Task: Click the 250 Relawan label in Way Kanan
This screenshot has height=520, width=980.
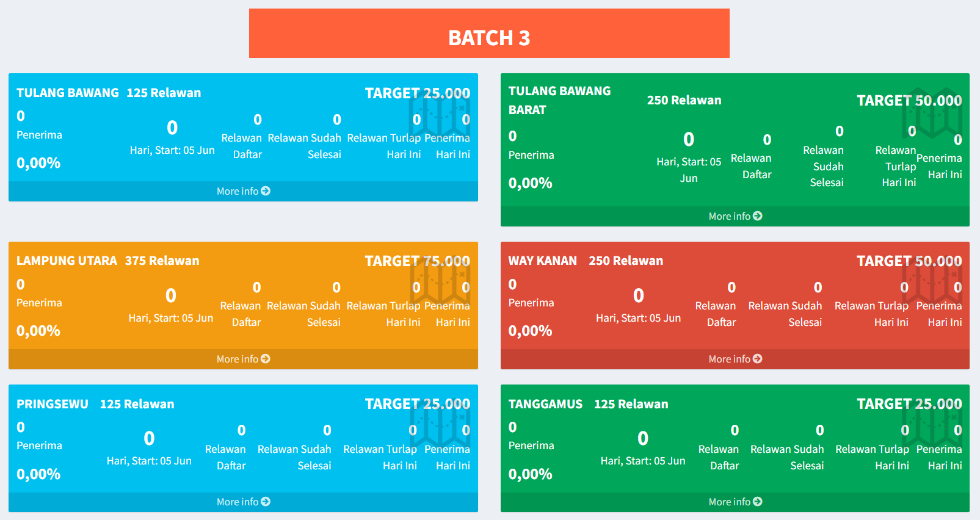Action: click(626, 261)
